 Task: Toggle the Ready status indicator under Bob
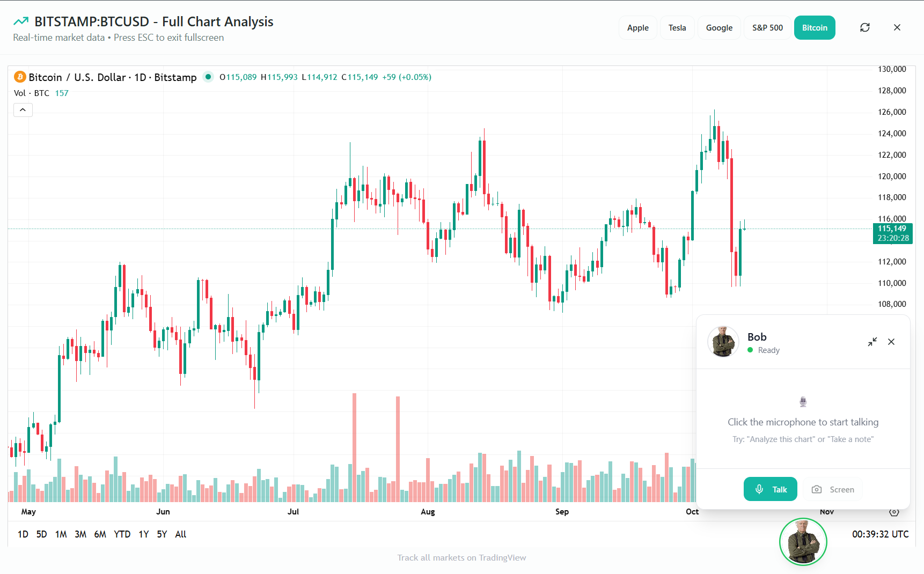750,350
